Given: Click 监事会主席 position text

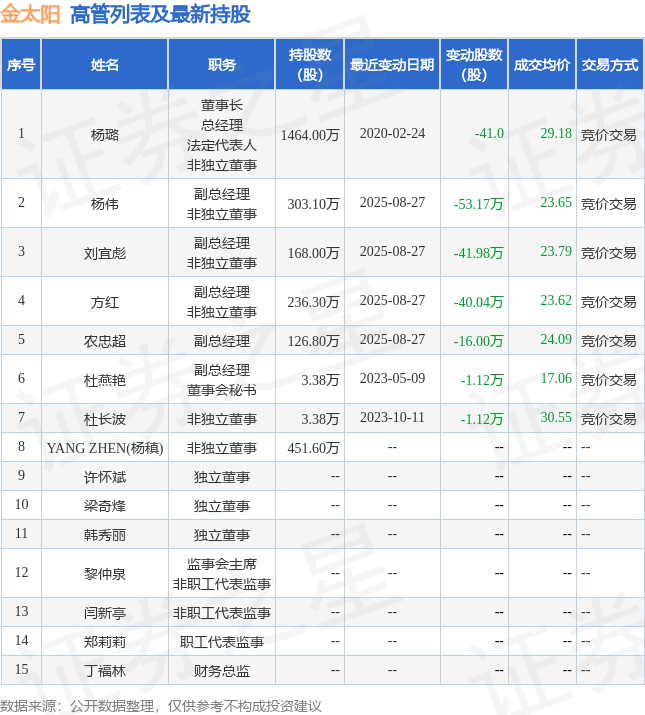Looking at the screenshot, I should (222, 564).
